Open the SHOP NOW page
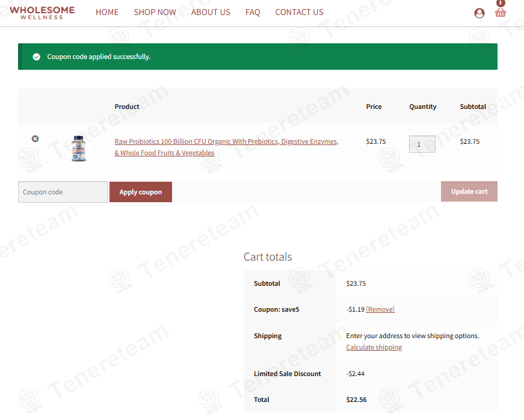 tap(155, 12)
